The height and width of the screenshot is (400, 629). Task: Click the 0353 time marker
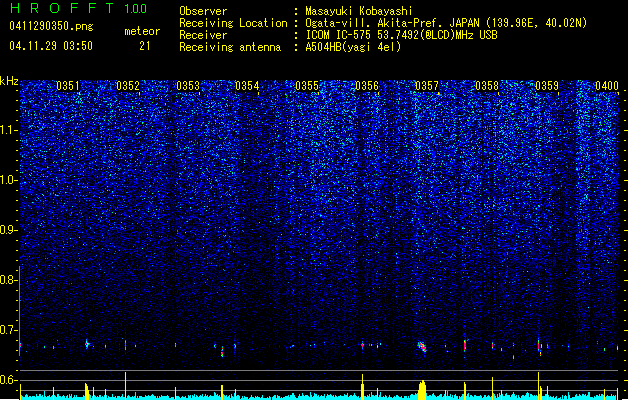pyautogui.click(x=188, y=85)
